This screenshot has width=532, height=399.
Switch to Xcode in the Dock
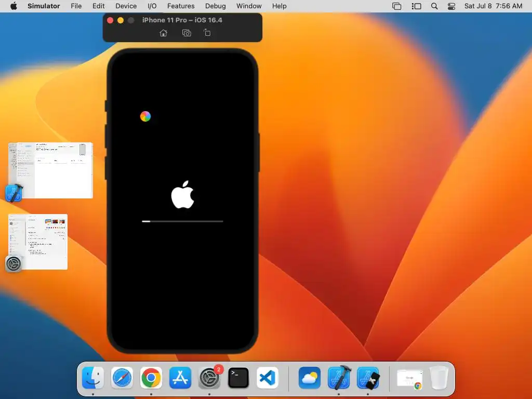click(339, 378)
